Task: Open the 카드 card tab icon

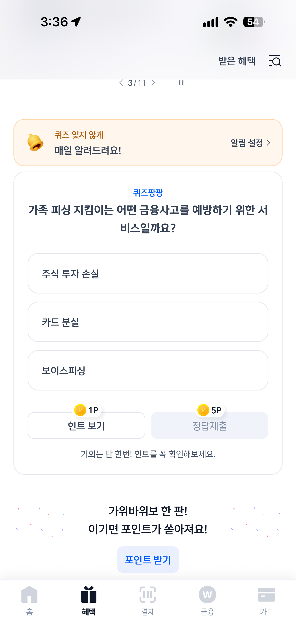Action: tap(266, 595)
